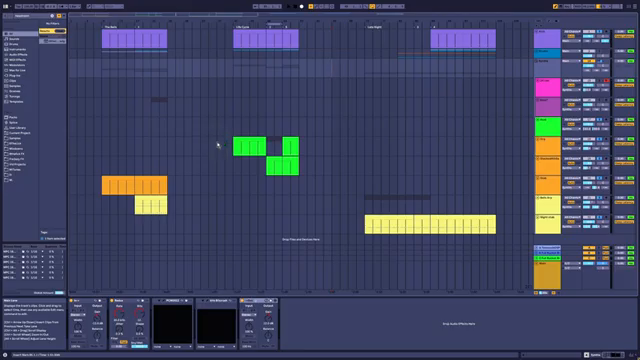
Task: Open 'All Channels' input dropdown on purple track
Action: click(x=572, y=31)
